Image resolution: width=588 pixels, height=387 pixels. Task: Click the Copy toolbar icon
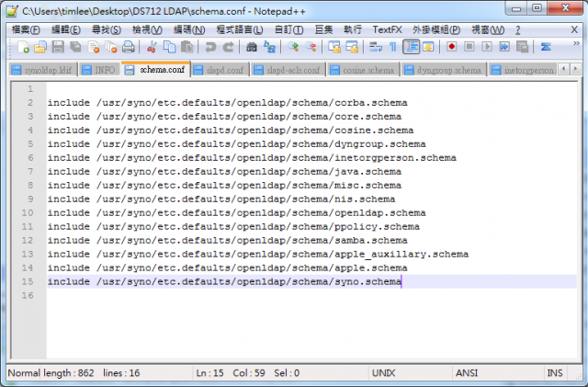pos(169,47)
